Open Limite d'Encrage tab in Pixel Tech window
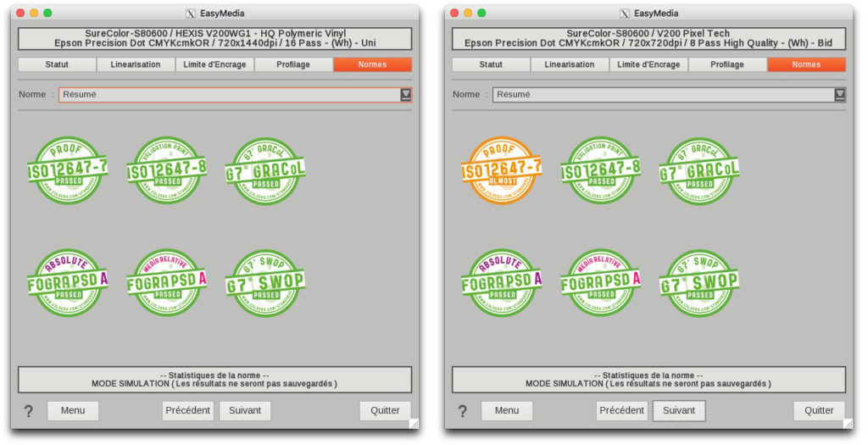 point(648,64)
